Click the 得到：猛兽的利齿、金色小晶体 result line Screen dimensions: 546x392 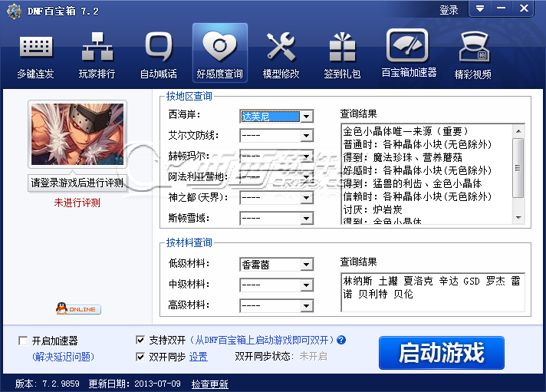[x=413, y=183]
